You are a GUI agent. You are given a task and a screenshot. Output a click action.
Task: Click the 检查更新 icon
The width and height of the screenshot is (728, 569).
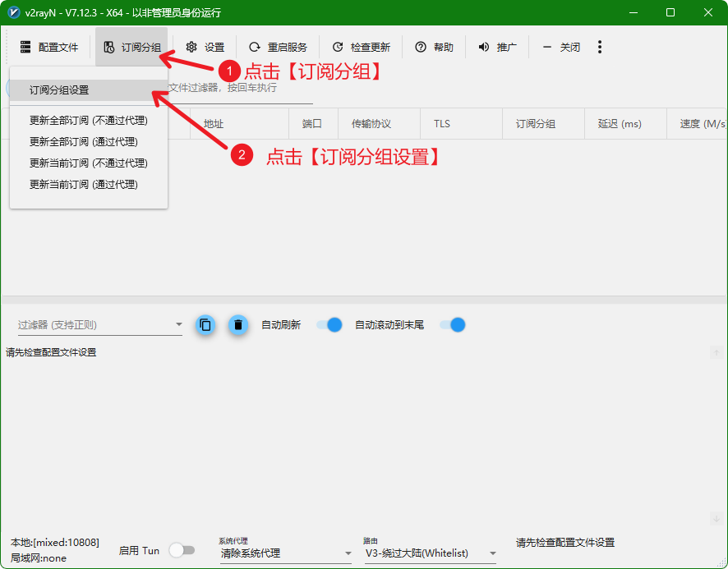(338, 47)
